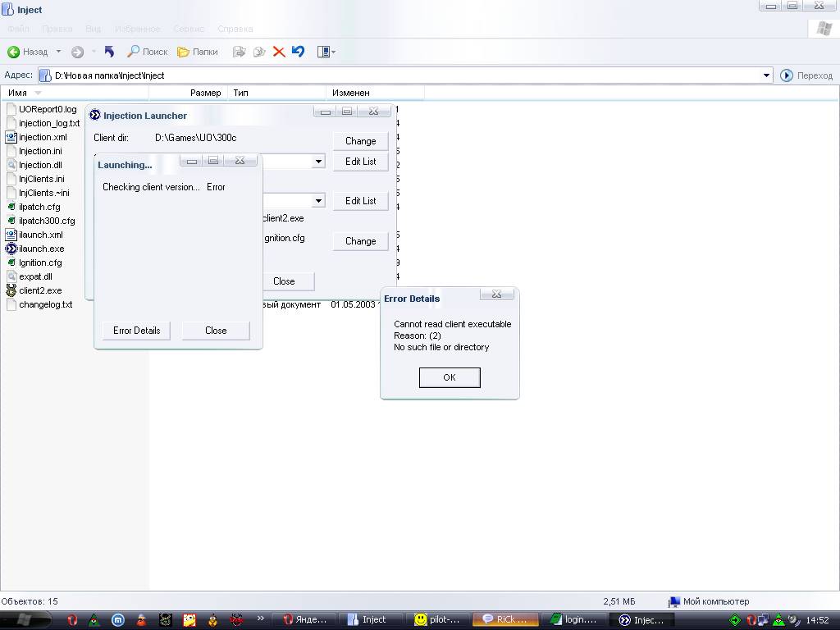This screenshot has width=840, height=630.
Task: Close the Launching dialog using Close button
Action: [x=216, y=331]
